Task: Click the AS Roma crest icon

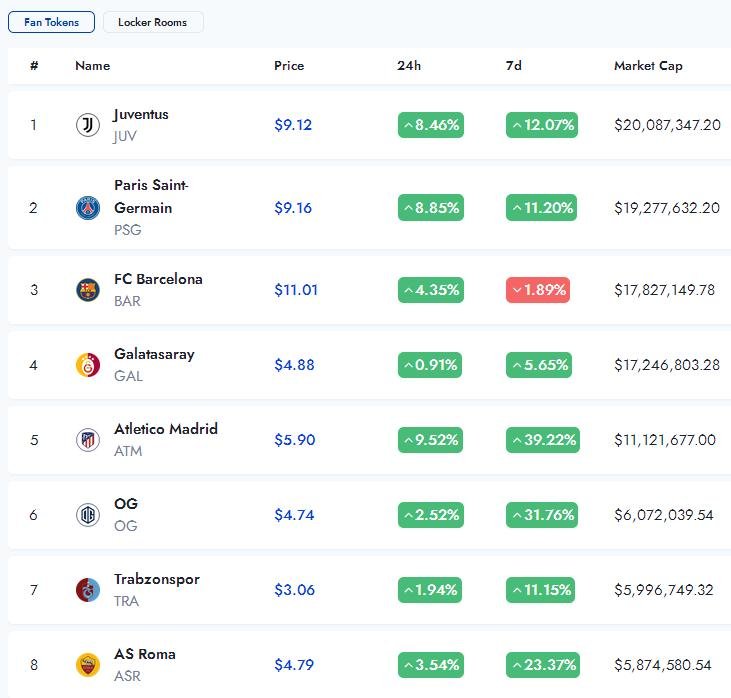Action: 88,665
